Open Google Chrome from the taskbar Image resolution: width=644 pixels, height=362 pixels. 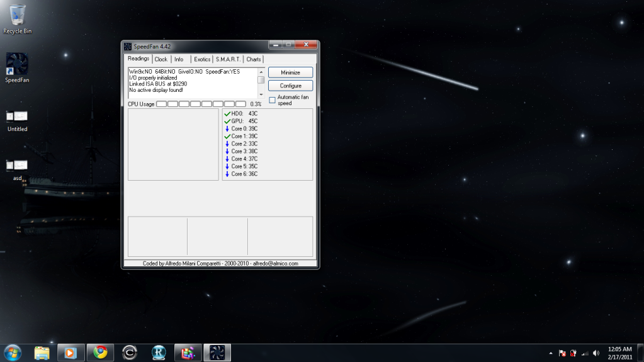100,353
